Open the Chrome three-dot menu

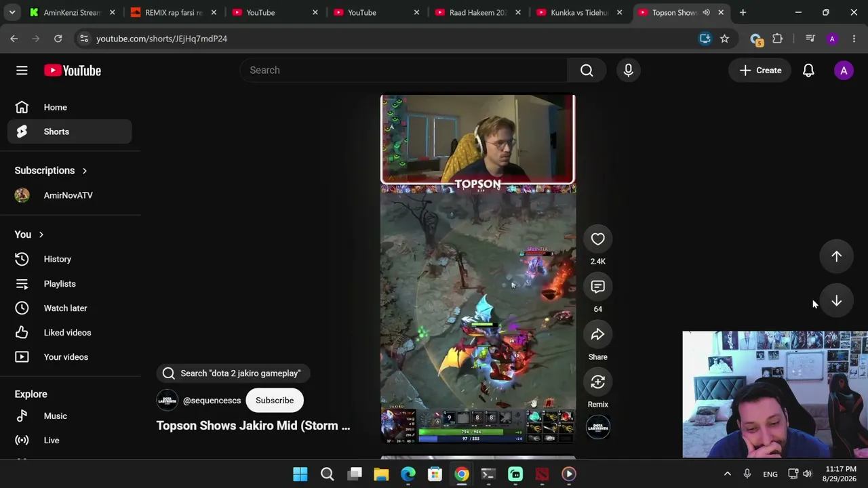tap(854, 39)
